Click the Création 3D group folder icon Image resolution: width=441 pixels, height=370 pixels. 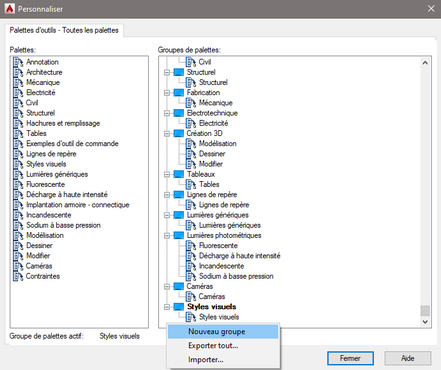[x=179, y=133]
